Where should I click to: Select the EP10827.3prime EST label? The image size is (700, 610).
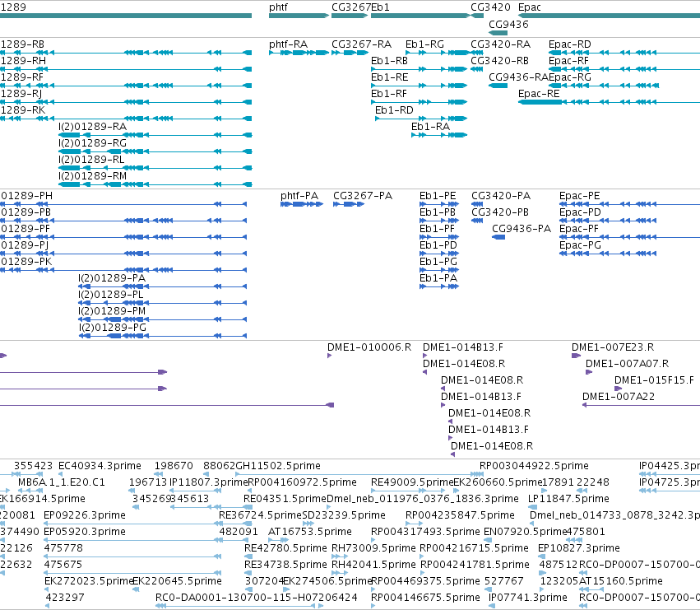click(x=578, y=548)
